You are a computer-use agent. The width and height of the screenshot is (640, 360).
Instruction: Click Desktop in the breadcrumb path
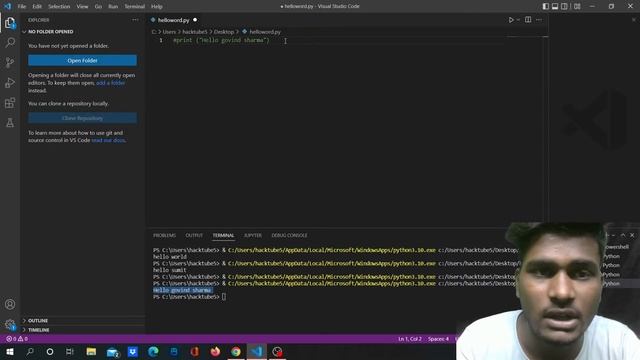(x=224, y=31)
